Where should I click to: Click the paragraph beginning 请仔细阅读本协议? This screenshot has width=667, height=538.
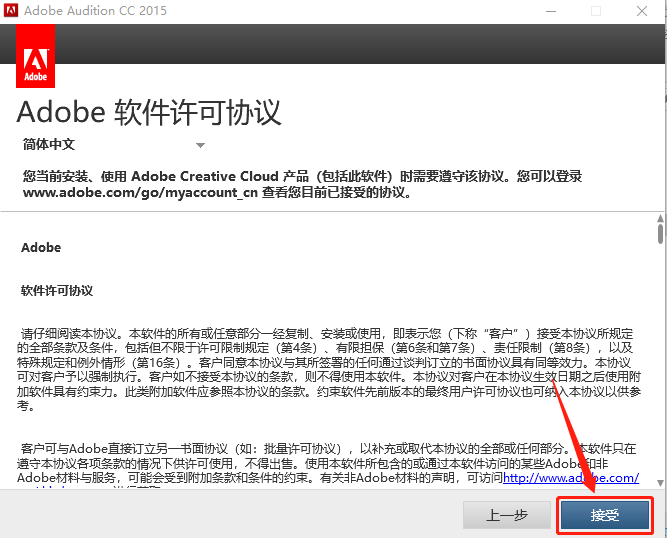pyautogui.click(x=329, y=369)
